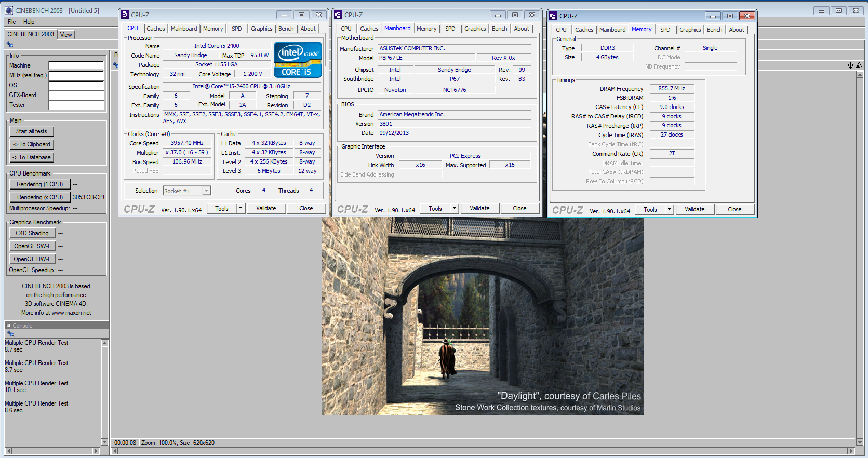Image resolution: width=868 pixels, height=458 pixels.
Task: Click the OS input field
Action: (76, 86)
